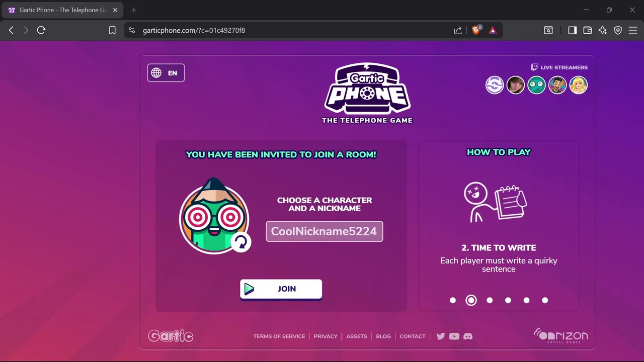
Task: Reload the page with the refresh icon
Action: (41, 30)
